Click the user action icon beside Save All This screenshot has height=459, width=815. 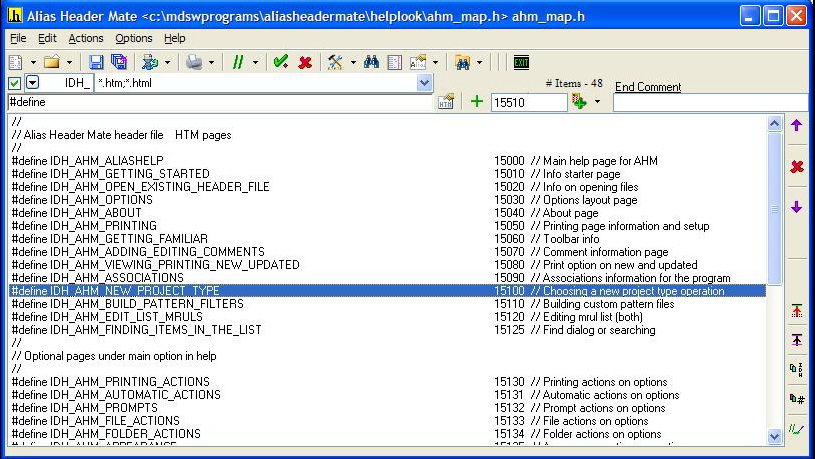[x=150, y=62]
